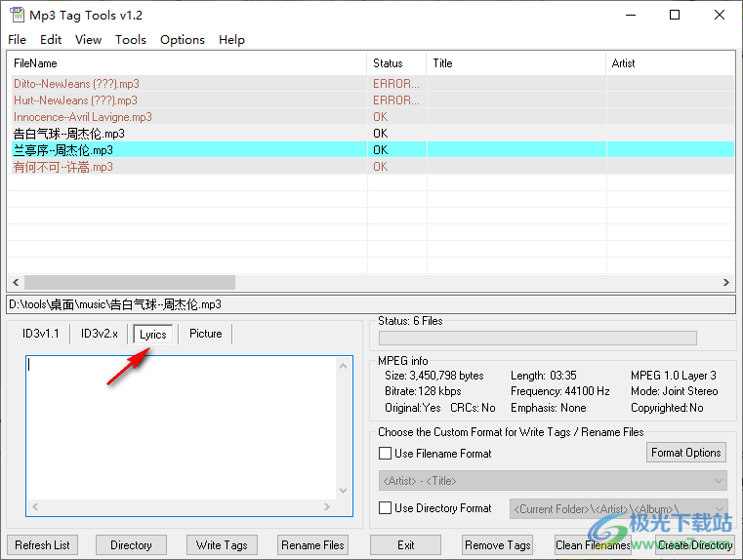Click the Status progress bar

point(538,338)
